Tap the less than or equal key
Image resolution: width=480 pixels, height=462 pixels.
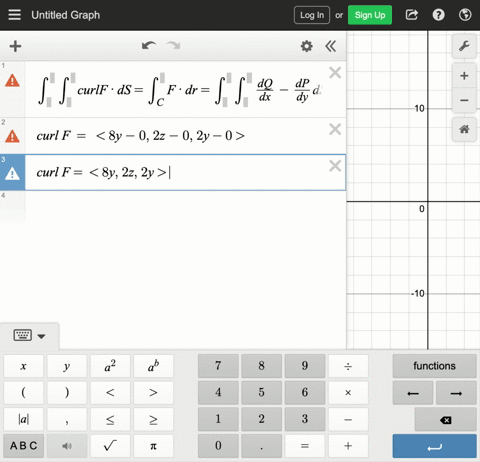(110, 419)
